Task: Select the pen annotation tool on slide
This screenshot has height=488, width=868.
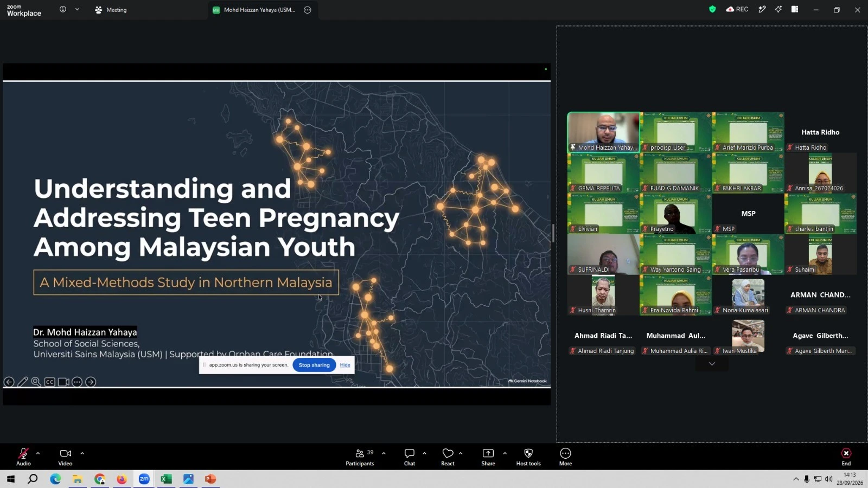Action: click(23, 382)
